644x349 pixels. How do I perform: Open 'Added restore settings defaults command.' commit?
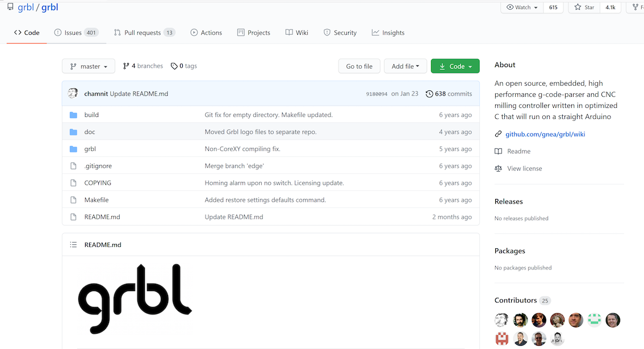pos(265,200)
